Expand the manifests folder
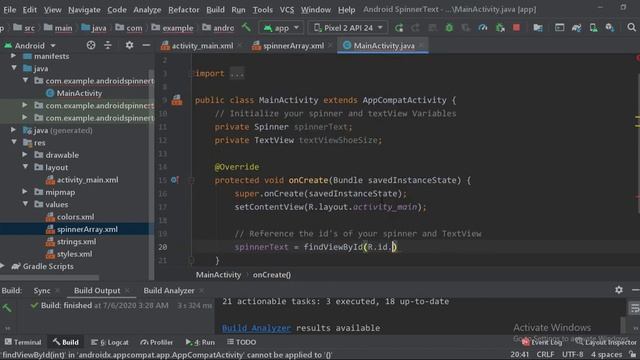The height and width of the screenshot is (360, 640). click(x=13, y=56)
